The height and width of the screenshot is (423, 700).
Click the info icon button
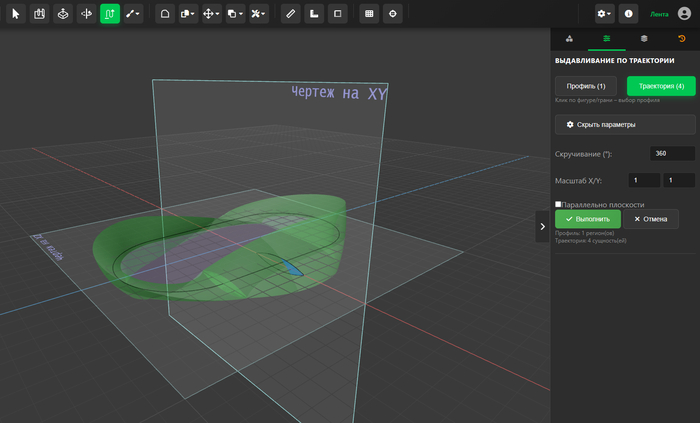click(x=628, y=14)
